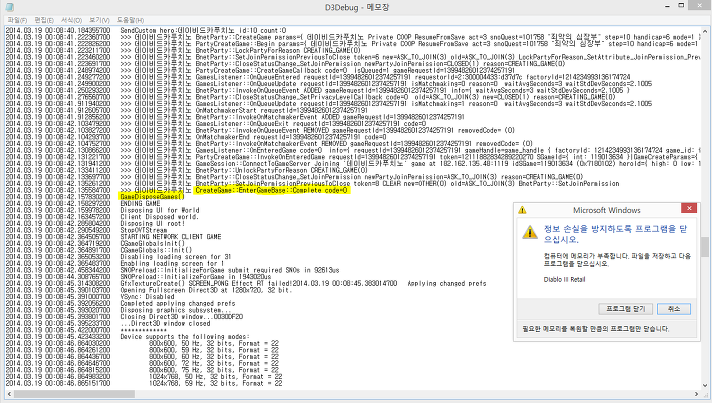Viewport: 712px width, 403px height.
Task: Click the Client Disposed world. line
Action: pos(159,217)
